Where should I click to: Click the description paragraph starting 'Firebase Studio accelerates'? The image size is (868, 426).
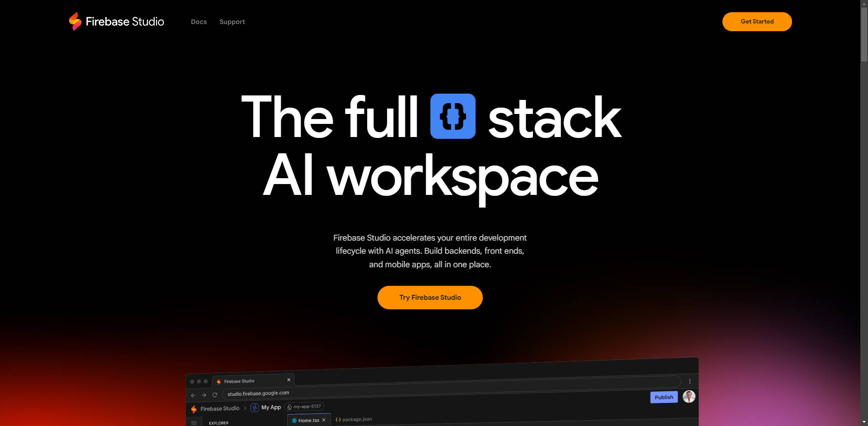[x=430, y=251]
